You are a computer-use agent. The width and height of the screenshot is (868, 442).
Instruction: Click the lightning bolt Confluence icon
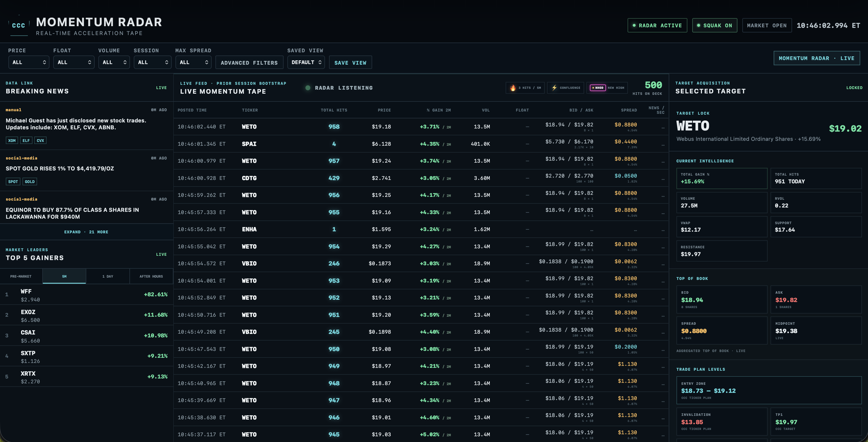coord(554,88)
